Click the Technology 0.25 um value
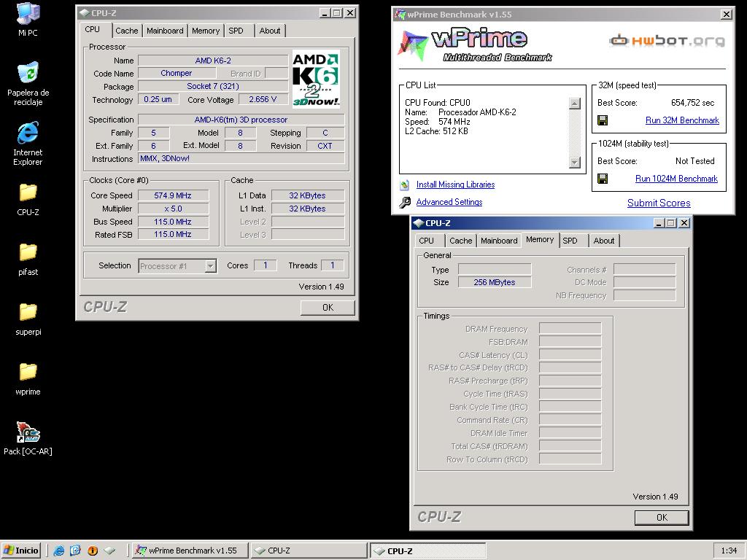This screenshot has width=747, height=560. pos(158,99)
